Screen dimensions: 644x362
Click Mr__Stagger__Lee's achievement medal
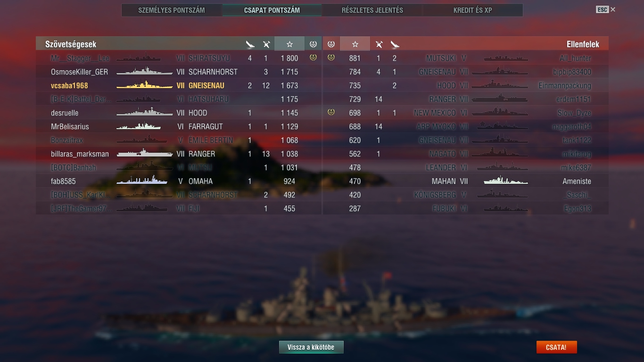click(x=313, y=58)
